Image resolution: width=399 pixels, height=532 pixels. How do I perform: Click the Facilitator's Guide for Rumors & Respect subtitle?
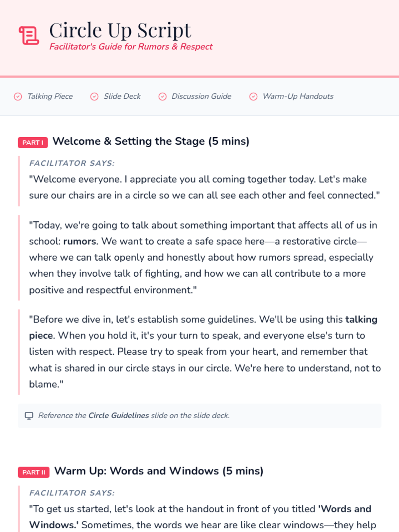coord(131,47)
